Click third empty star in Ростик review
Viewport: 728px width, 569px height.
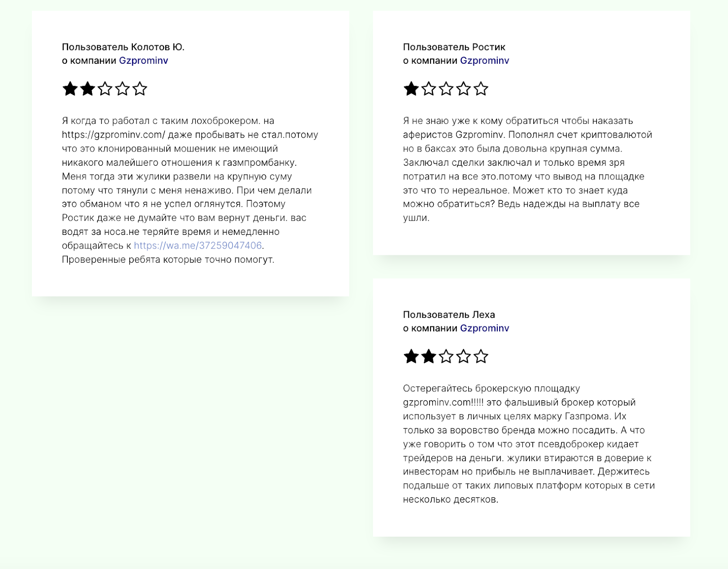pos(446,89)
